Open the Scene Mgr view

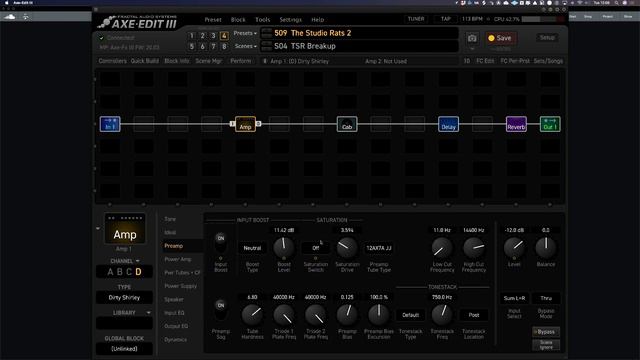[x=209, y=61]
